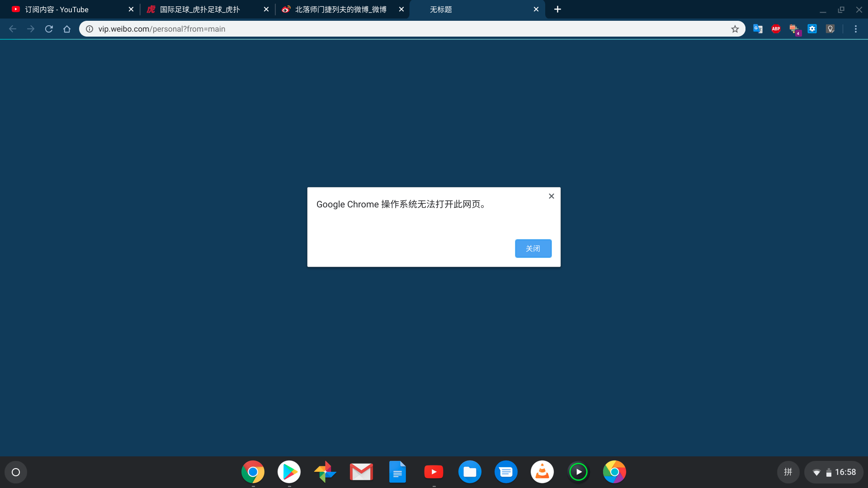Open Google Play Store from the shelf
This screenshot has width=868, height=488.
coord(289,472)
